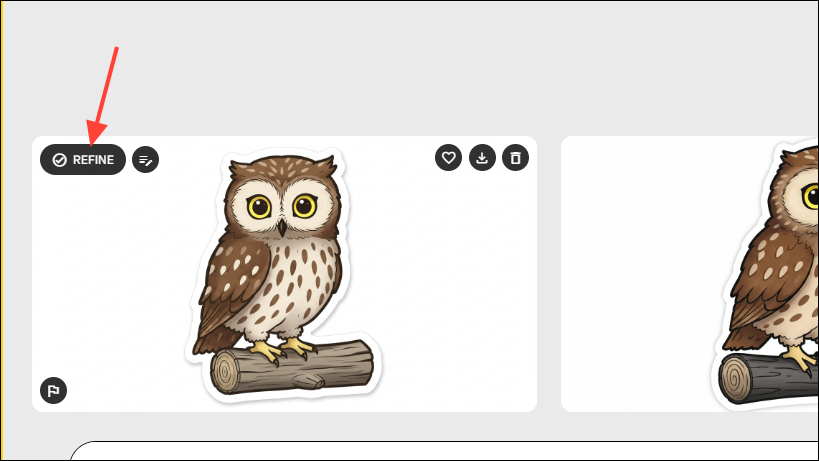
Task: Click the light wooden log under first owl
Action: 292,368
